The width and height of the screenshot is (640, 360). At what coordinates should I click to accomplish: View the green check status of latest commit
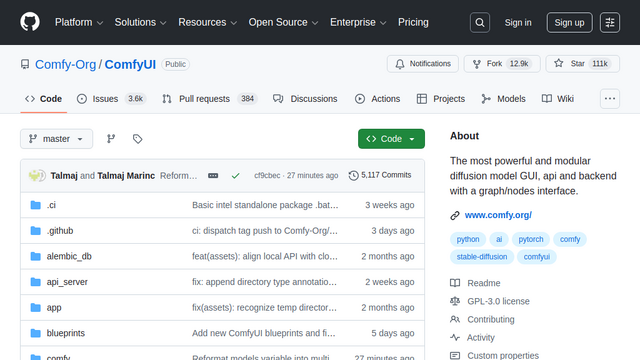[236, 176]
